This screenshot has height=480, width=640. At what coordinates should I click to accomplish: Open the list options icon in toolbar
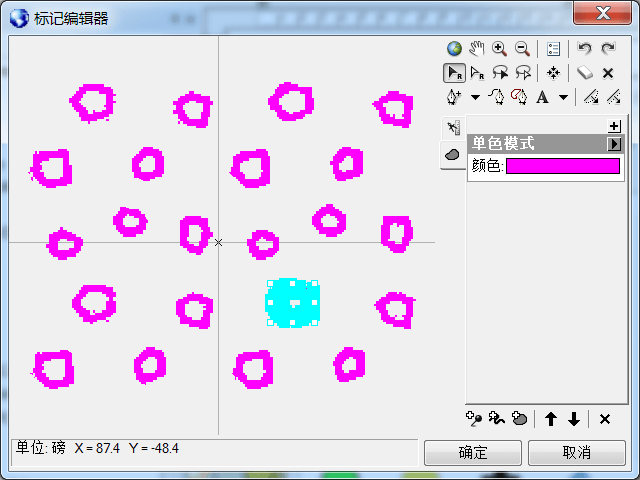pos(553,49)
